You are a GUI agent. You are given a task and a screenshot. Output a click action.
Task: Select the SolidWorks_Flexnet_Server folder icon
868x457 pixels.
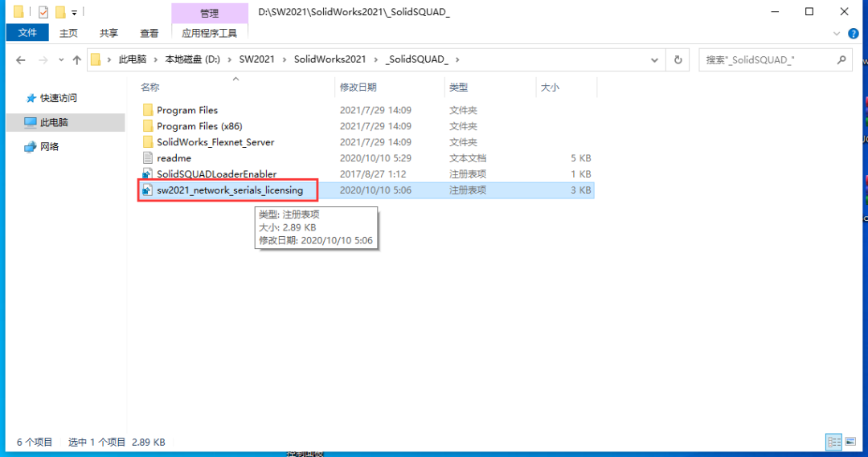[x=147, y=141]
